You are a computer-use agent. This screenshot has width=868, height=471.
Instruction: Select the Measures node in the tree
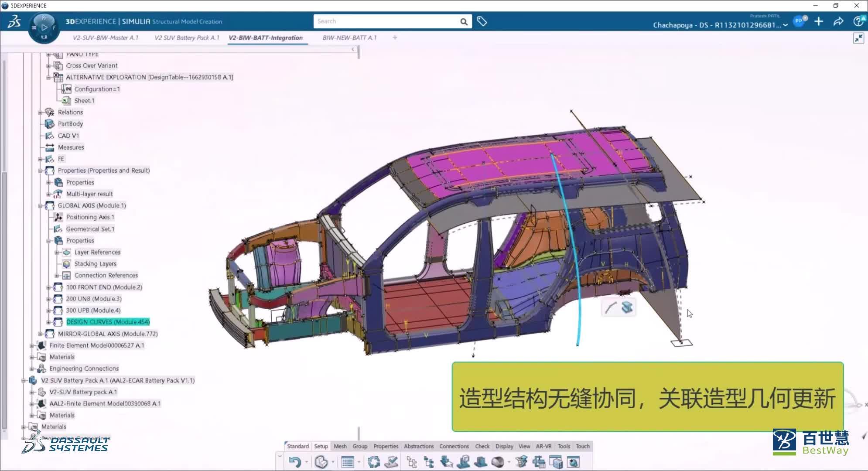[x=71, y=147]
